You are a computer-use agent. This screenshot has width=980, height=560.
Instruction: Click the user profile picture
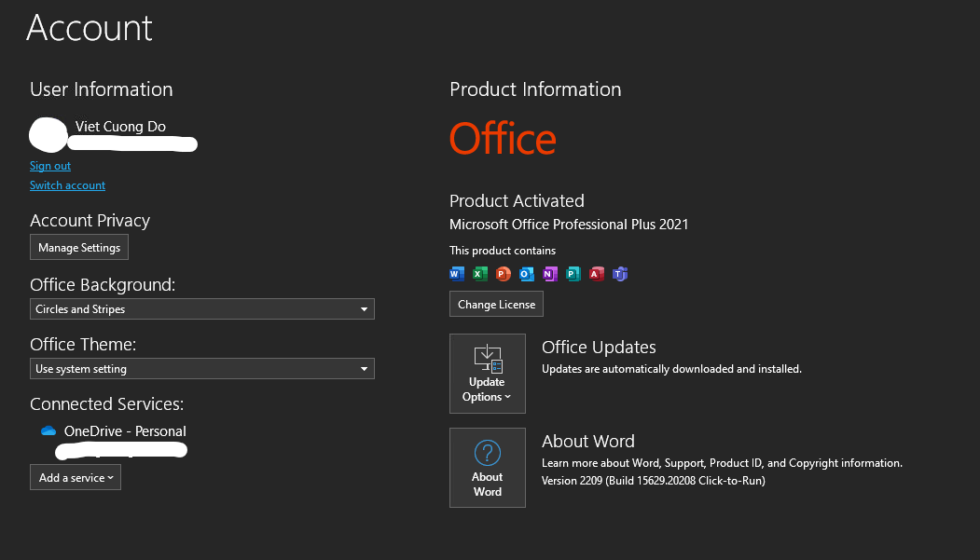tap(48, 135)
